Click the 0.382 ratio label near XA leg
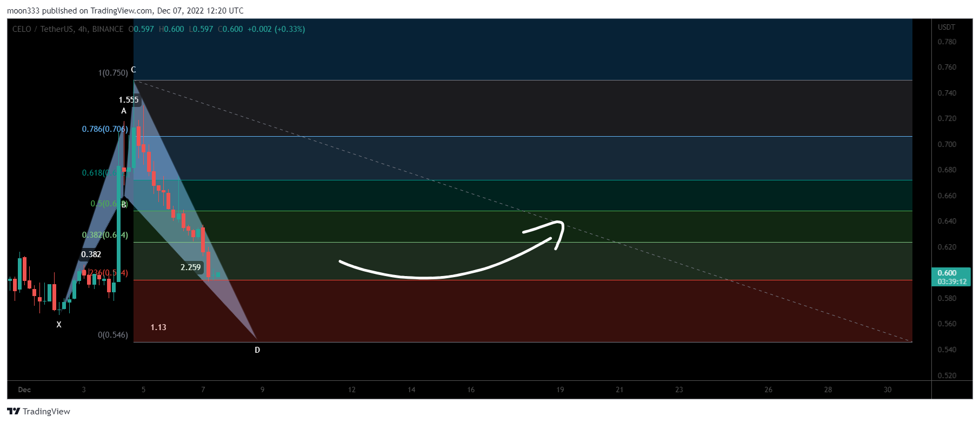Screen dimensions: 980x423 pos(91,254)
